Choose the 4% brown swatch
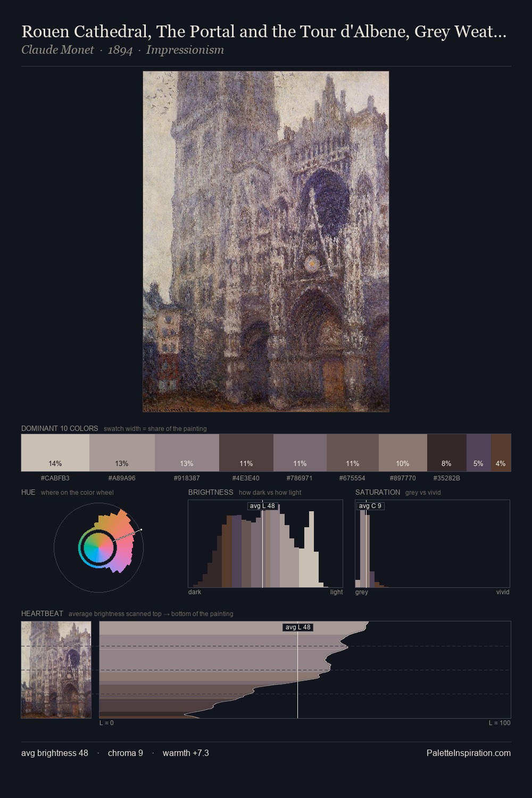The image size is (532, 798). tap(501, 453)
